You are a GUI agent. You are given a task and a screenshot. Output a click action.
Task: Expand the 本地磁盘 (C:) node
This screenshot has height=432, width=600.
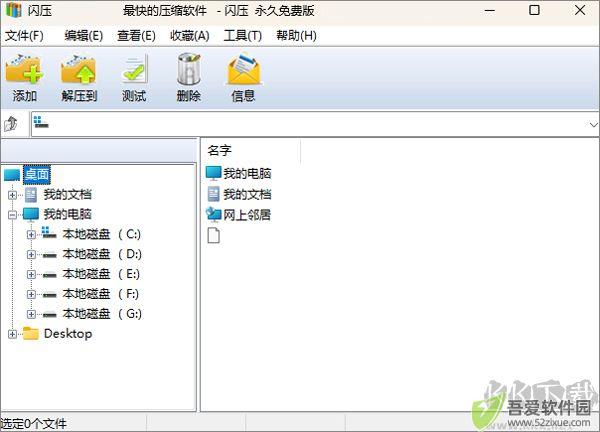click(31, 235)
